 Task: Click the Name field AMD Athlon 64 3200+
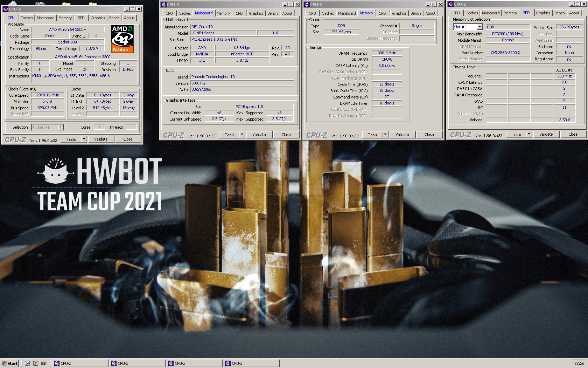click(68, 29)
